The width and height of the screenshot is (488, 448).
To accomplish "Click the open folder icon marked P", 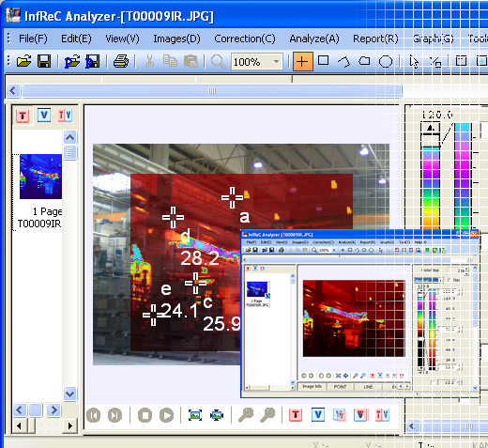I will coord(72,61).
